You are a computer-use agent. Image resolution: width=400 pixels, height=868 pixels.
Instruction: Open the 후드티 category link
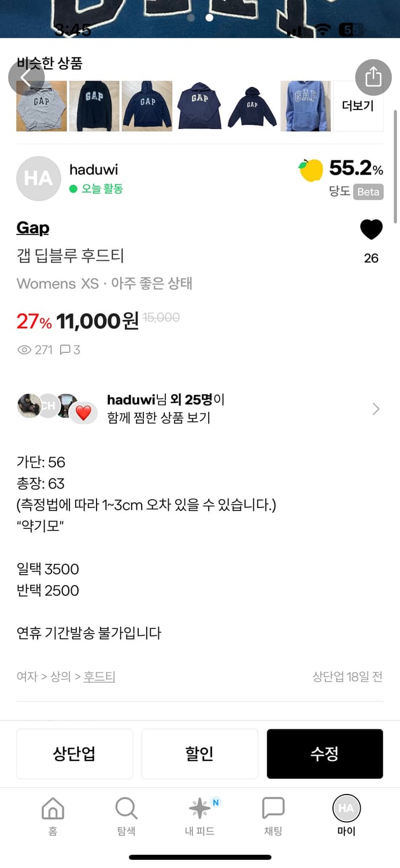pos(99,676)
